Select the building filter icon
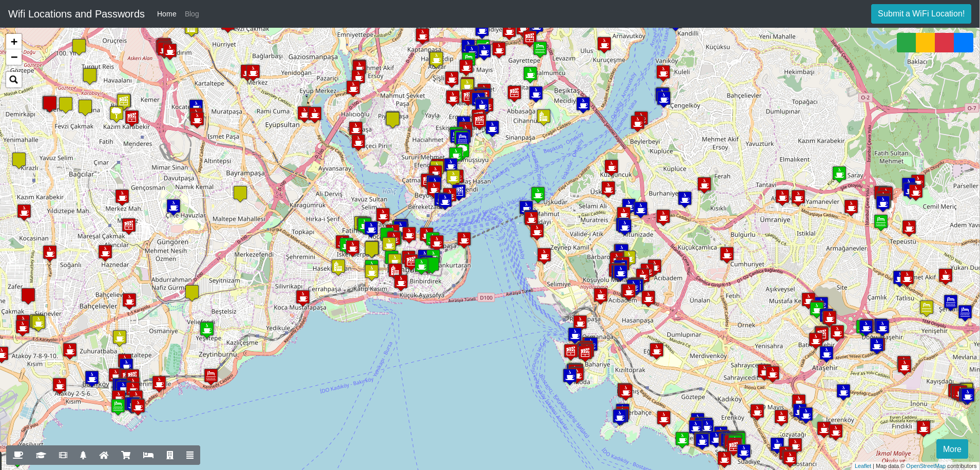This screenshot has width=980, height=470. pos(169,455)
